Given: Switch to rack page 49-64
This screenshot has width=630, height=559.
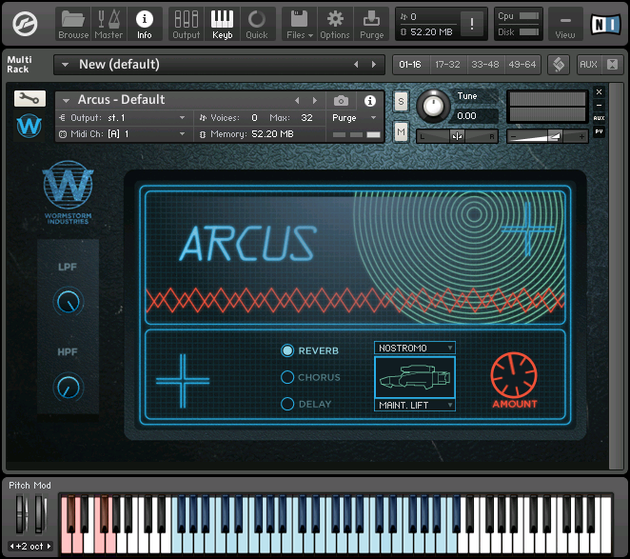Looking at the screenshot, I should pyautogui.click(x=522, y=64).
